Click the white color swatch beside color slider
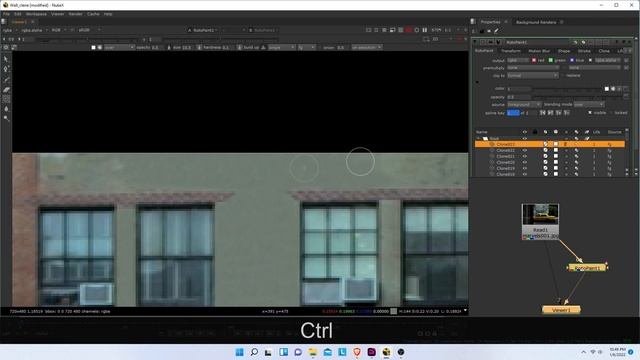This screenshot has height=360, width=640. [x=607, y=89]
